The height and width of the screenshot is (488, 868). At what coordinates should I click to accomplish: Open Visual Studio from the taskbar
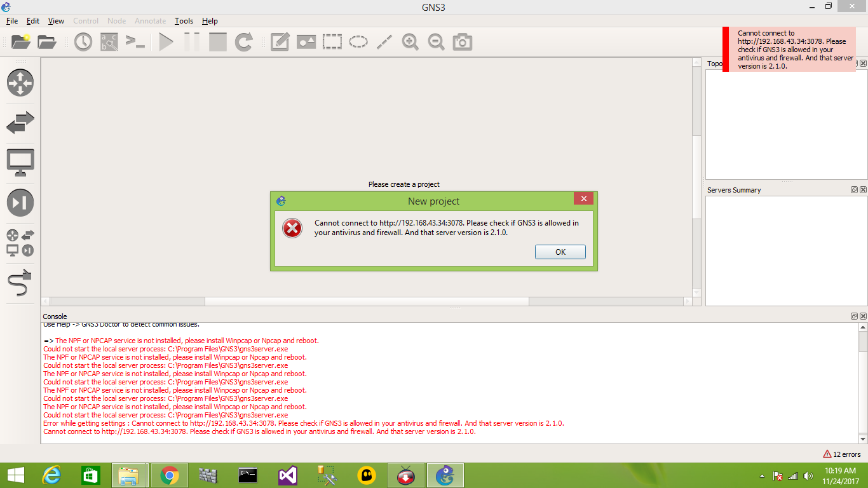287,475
